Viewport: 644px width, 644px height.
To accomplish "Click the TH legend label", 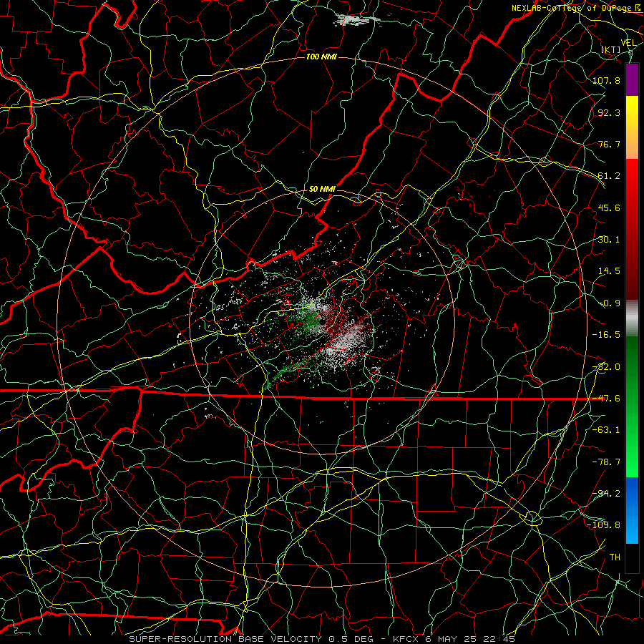I will click(615, 557).
